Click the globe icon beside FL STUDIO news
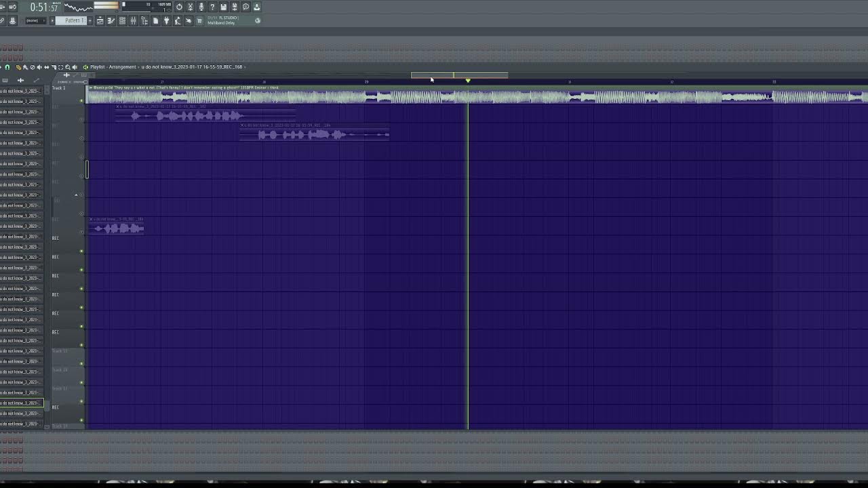Image resolution: width=868 pixels, height=488 pixels. tap(257, 20)
